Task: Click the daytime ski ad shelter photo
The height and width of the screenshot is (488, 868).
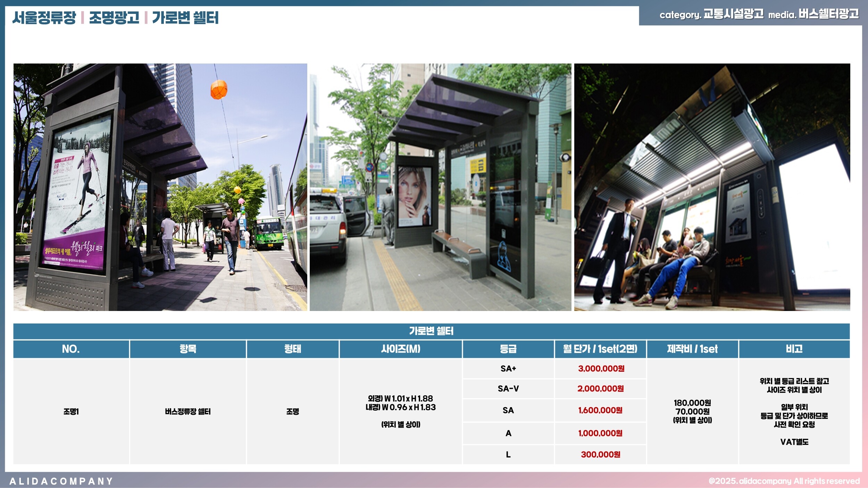Action: (x=160, y=187)
